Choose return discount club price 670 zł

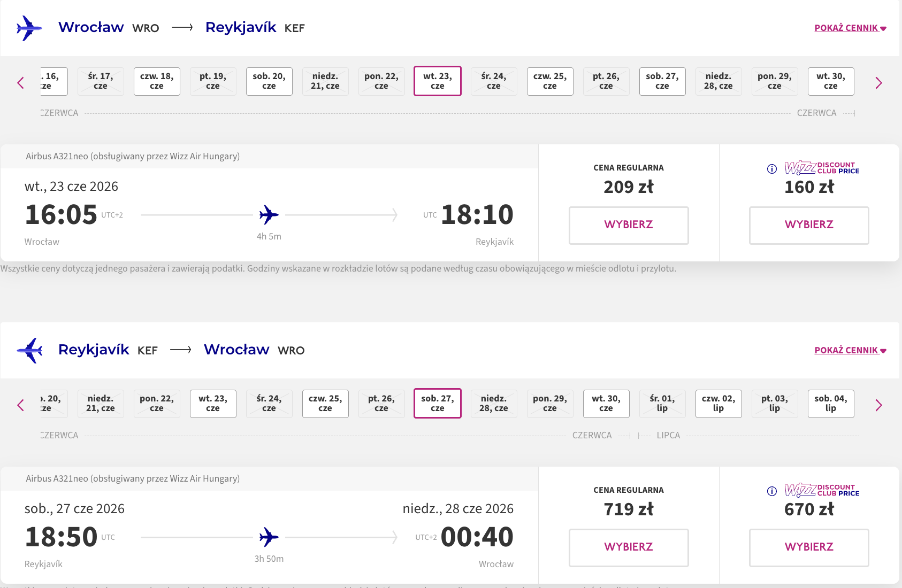point(809,548)
